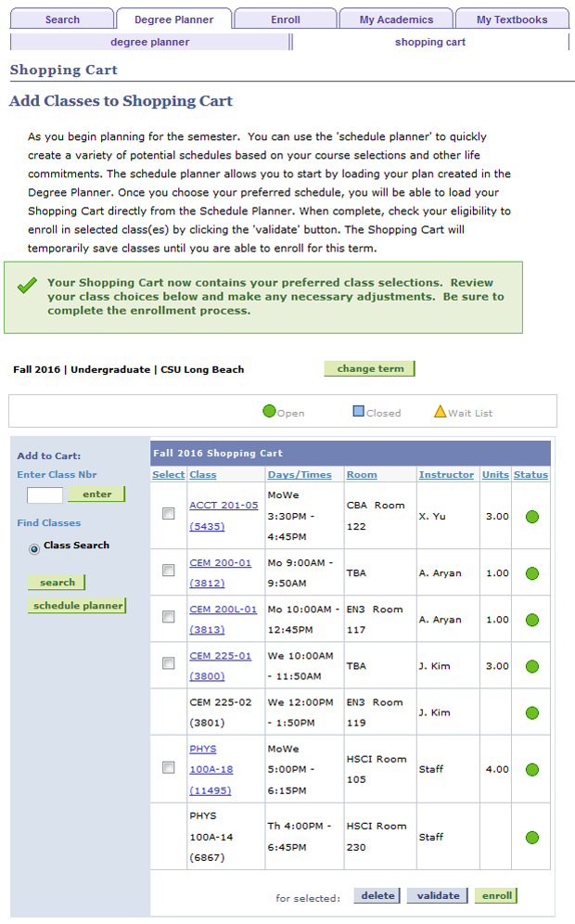Screen dimensions: 575x924
Task: Sort by the Room column header
Action: coord(362,474)
